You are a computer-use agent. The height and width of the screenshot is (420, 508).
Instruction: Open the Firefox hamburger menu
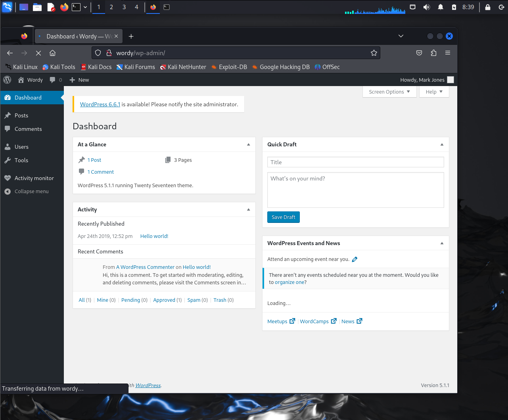click(x=448, y=53)
